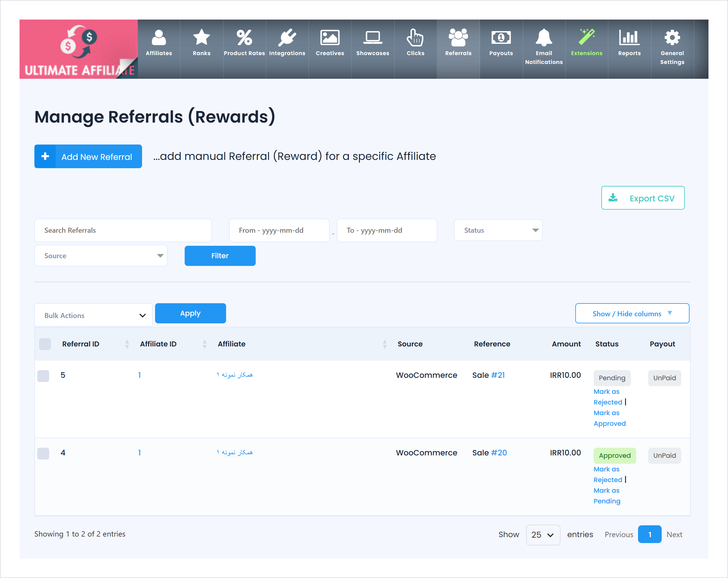Click the To date field

387,230
